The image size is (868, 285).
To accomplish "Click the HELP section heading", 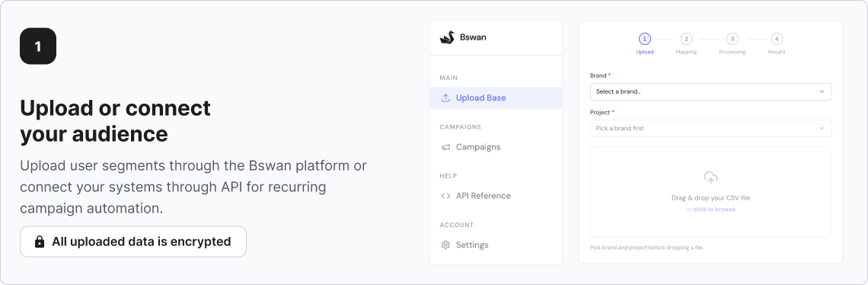I will tap(448, 176).
